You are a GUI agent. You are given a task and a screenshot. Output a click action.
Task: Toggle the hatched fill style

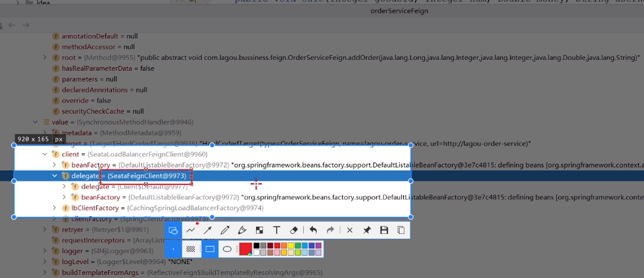191,249
